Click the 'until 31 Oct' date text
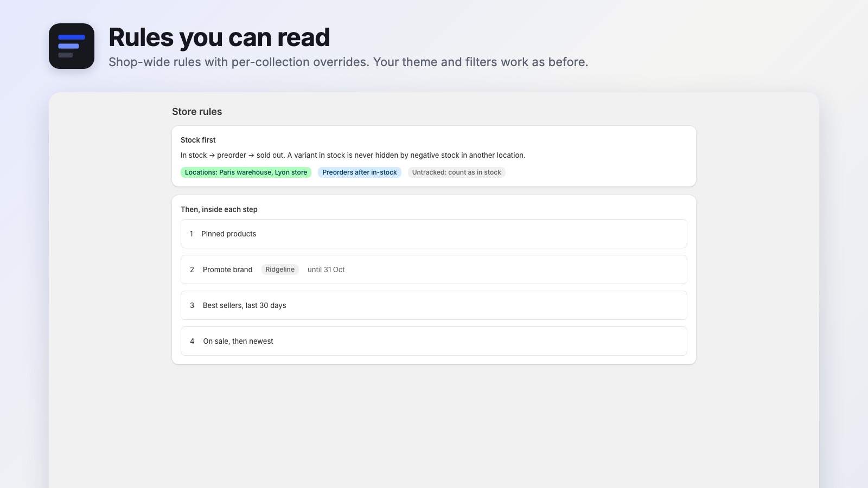This screenshot has width=868, height=488. click(x=326, y=269)
